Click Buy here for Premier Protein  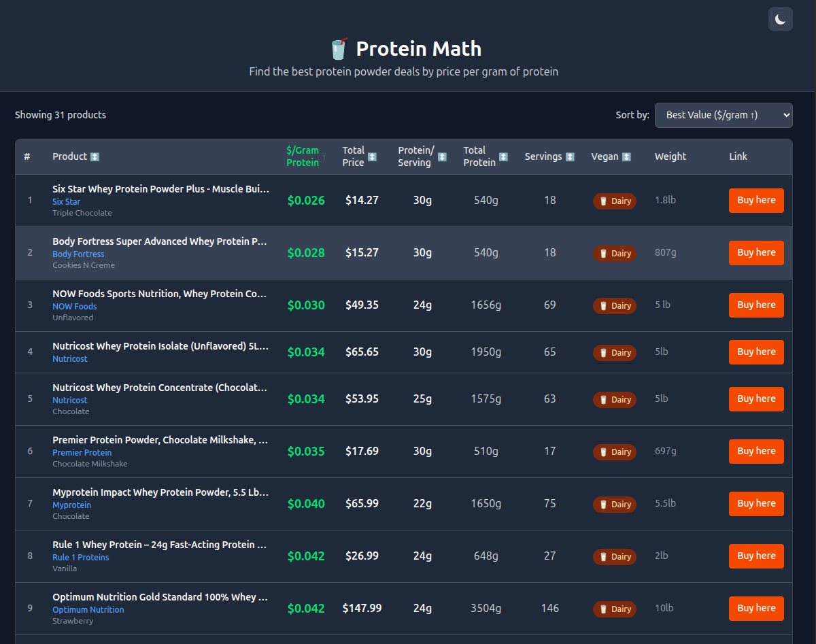click(x=756, y=452)
